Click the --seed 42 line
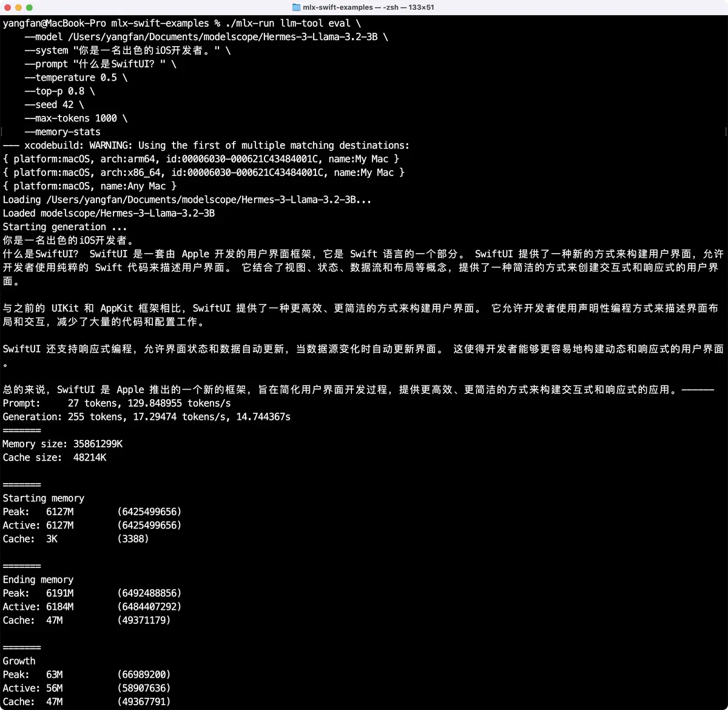The width and height of the screenshot is (728, 710). pos(54,104)
